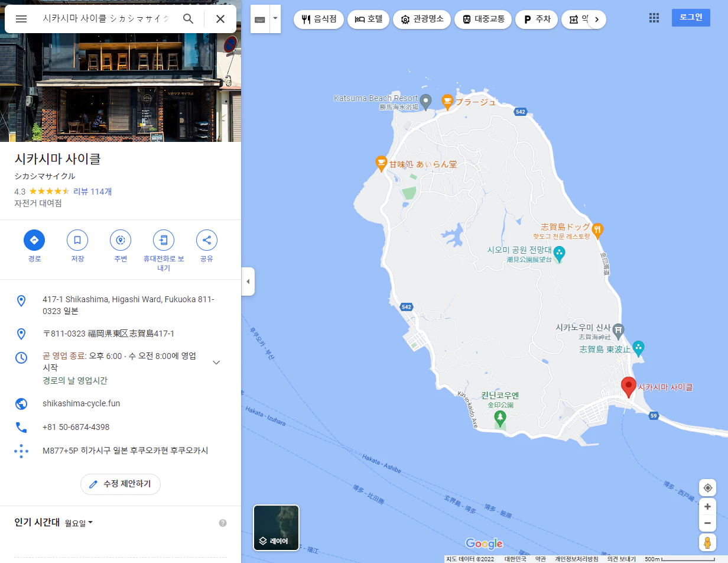Open the place photo of Shikashima Cycle
The width and height of the screenshot is (728, 563).
pyautogui.click(x=121, y=88)
